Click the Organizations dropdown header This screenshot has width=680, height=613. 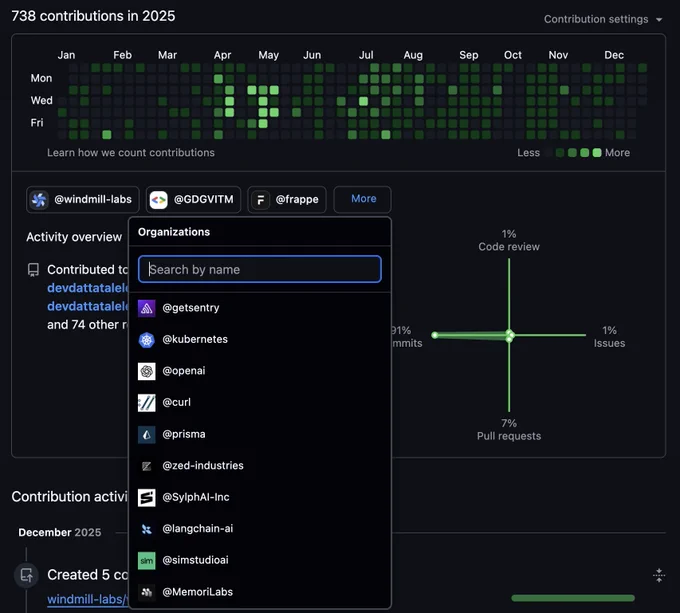point(174,232)
